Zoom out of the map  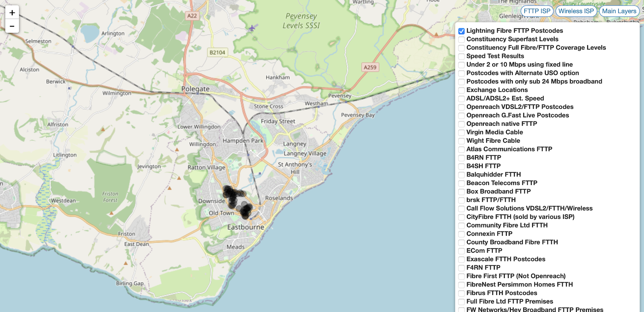(x=12, y=26)
